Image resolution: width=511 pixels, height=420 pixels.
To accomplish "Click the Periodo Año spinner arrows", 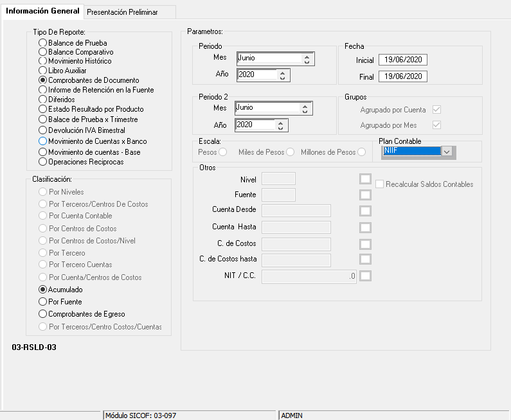I will coord(282,75).
